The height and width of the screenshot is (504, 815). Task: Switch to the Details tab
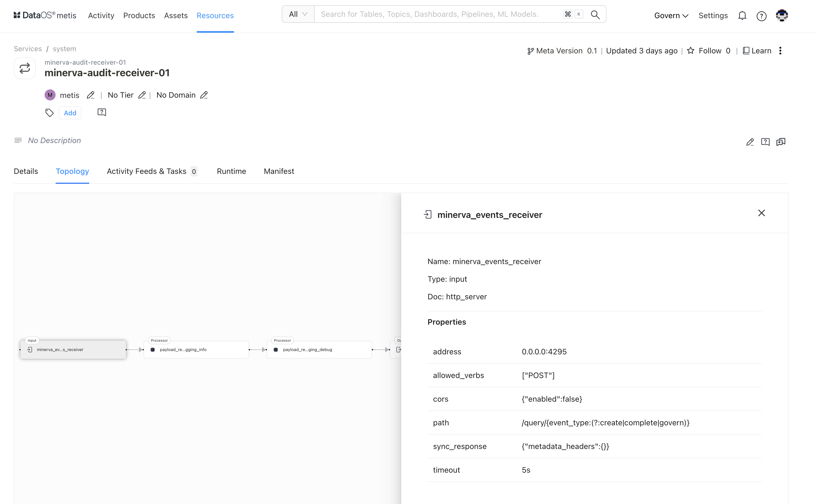[x=26, y=172]
